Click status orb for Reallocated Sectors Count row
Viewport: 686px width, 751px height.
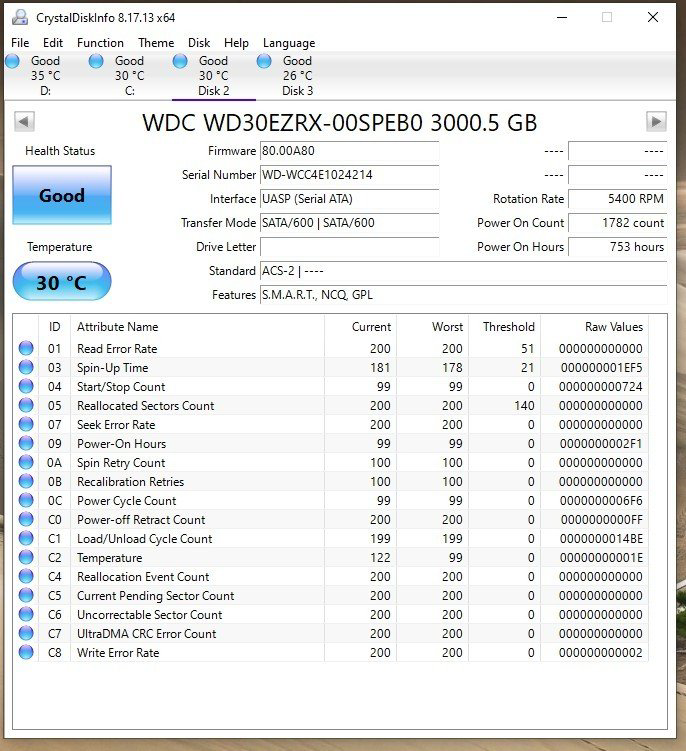click(26, 405)
